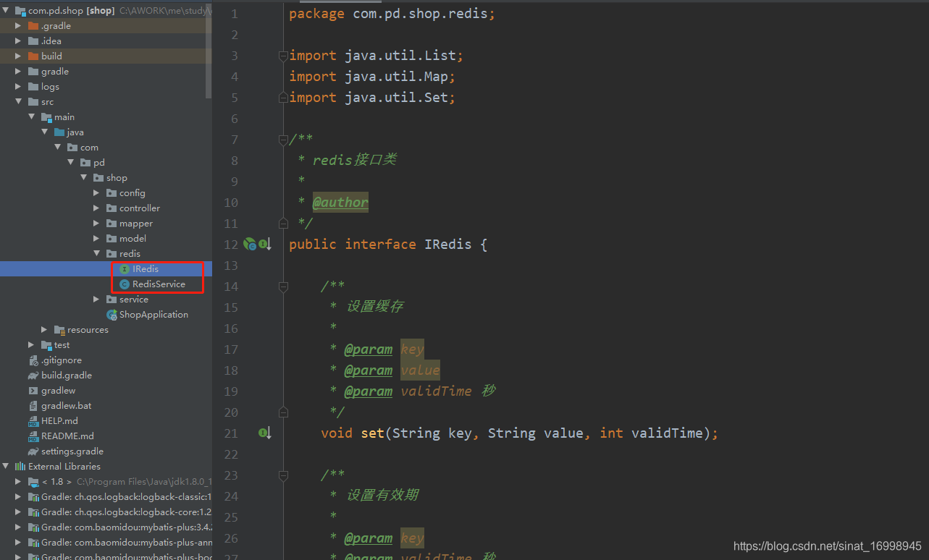Open the IRedis interface file

pos(145,269)
